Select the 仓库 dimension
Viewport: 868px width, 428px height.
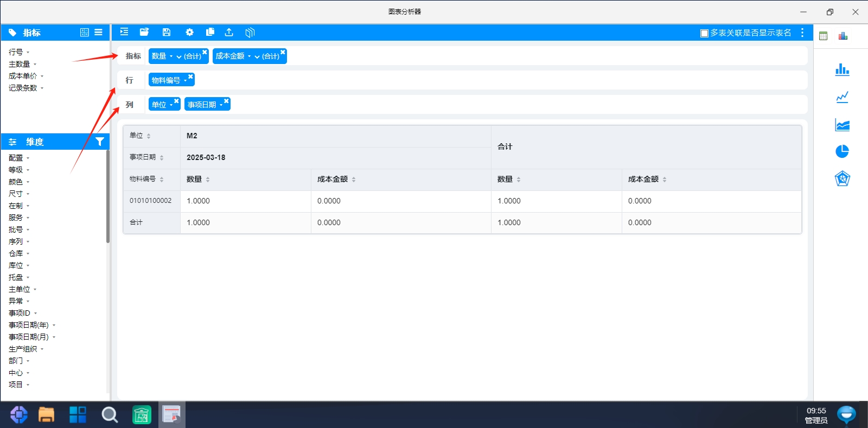[x=16, y=253]
